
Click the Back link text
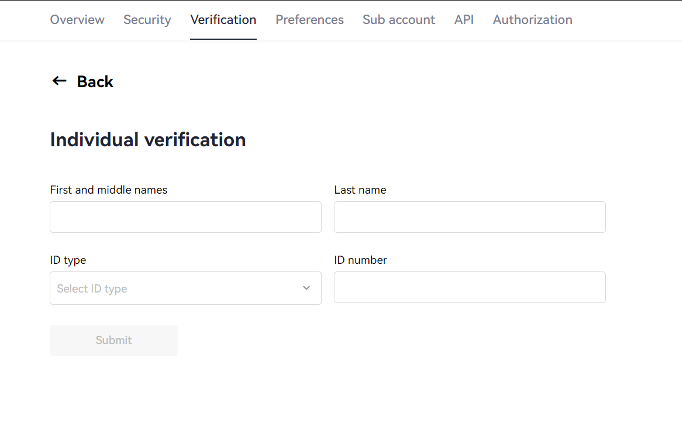95,82
